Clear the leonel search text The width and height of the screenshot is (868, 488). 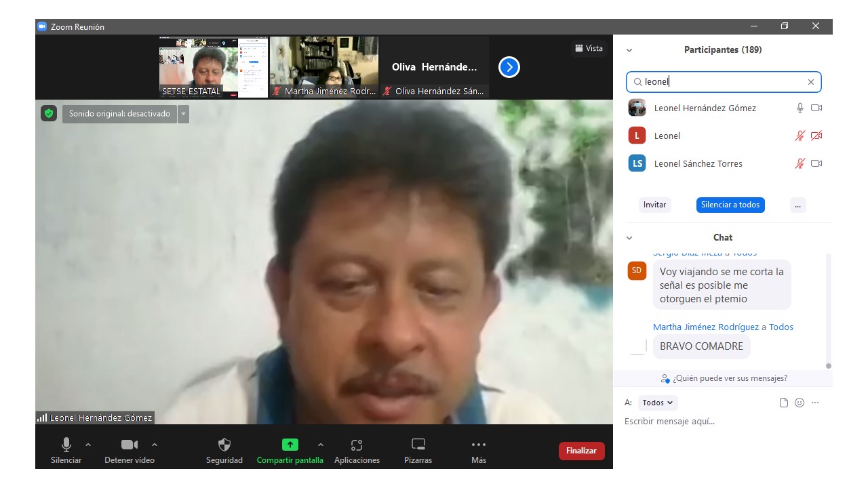pyautogui.click(x=811, y=82)
